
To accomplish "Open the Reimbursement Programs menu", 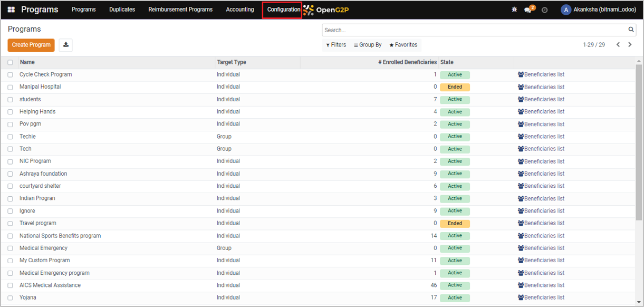I will [x=180, y=9].
